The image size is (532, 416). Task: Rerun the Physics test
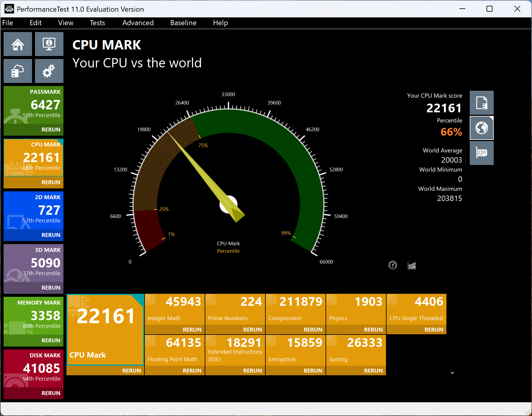pyautogui.click(x=373, y=329)
